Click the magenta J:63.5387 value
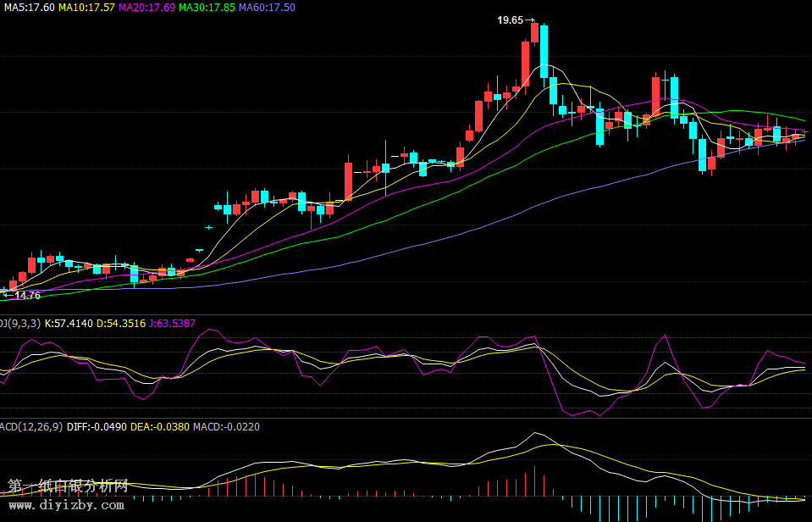 (x=172, y=323)
